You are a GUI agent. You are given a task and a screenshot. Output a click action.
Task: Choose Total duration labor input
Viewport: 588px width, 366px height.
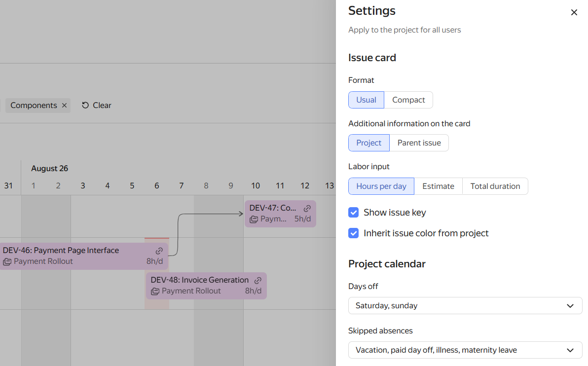(495, 186)
